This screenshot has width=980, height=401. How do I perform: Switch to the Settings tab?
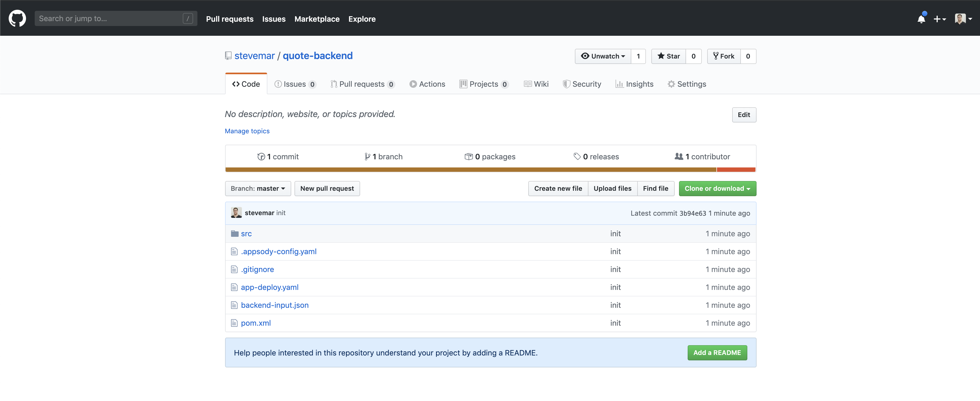687,84
